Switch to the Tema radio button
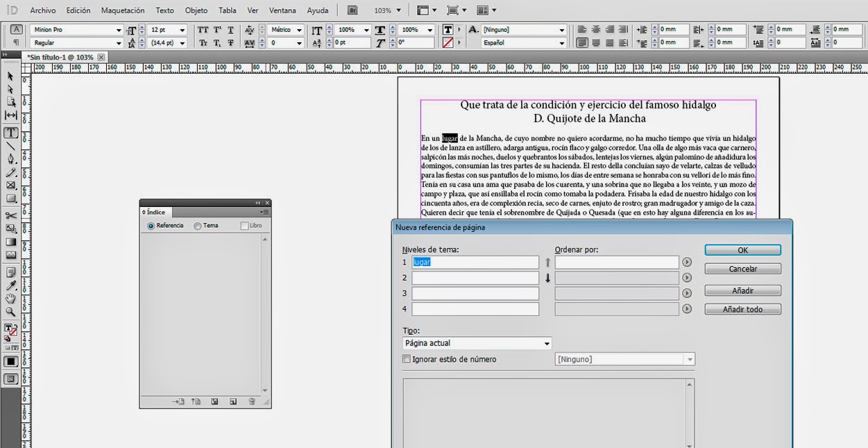Screen dimensions: 868x448 click(197, 226)
